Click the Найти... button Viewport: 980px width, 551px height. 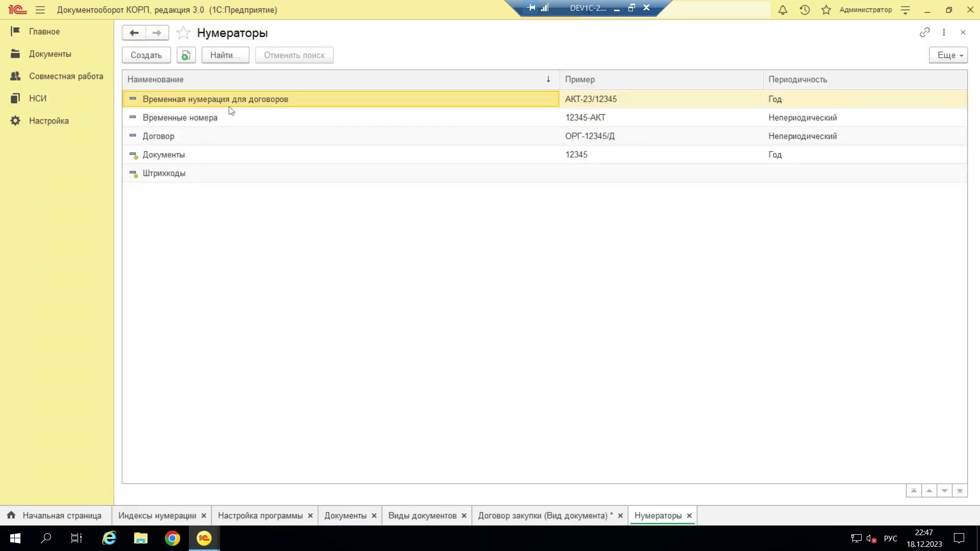pyautogui.click(x=225, y=55)
